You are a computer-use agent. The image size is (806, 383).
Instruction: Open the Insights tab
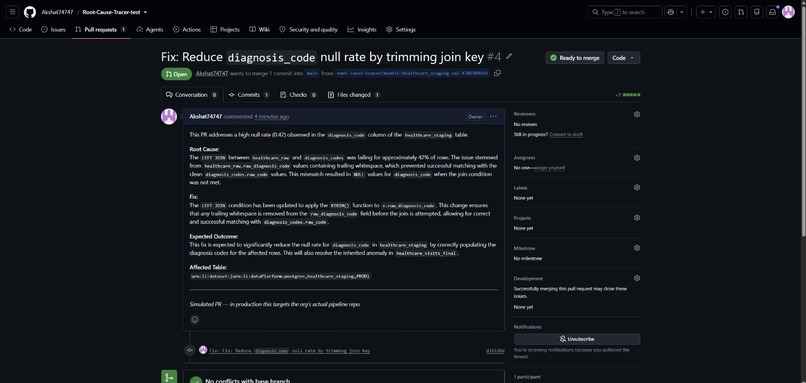[362, 29]
